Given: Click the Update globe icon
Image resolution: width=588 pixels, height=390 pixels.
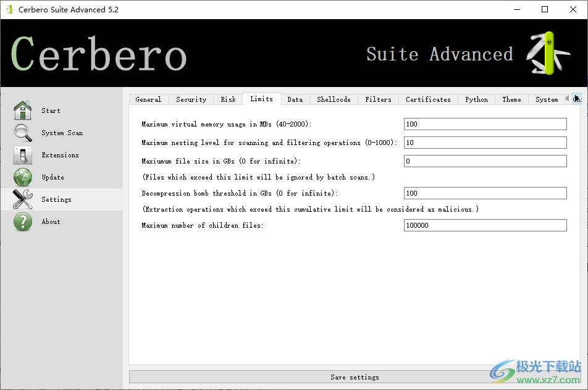Looking at the screenshot, I should tap(23, 177).
